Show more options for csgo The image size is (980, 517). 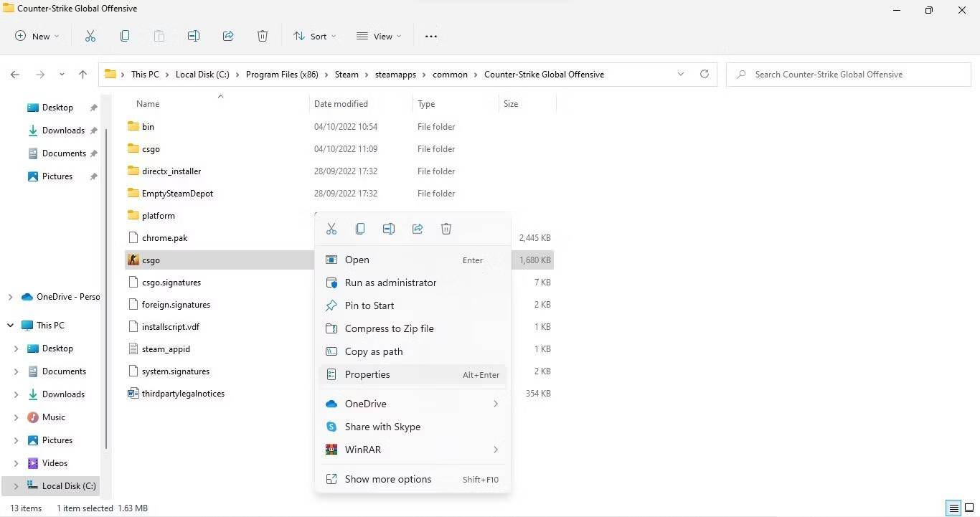388,479
